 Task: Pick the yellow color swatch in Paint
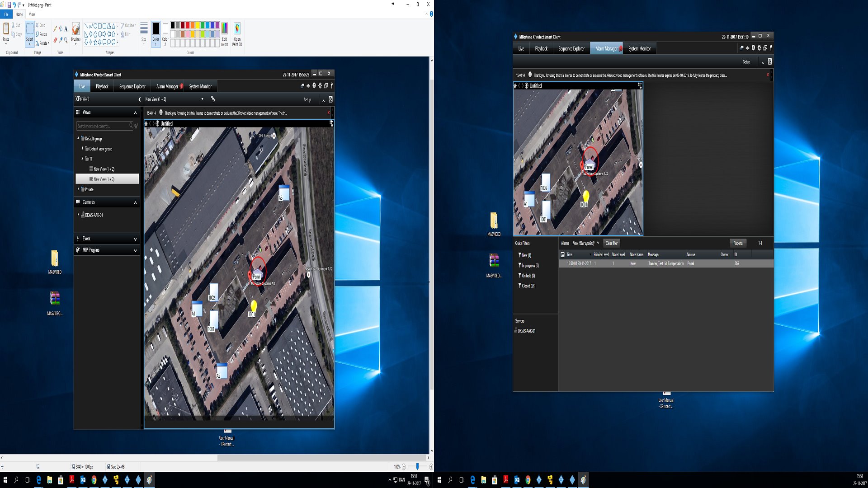coord(198,25)
